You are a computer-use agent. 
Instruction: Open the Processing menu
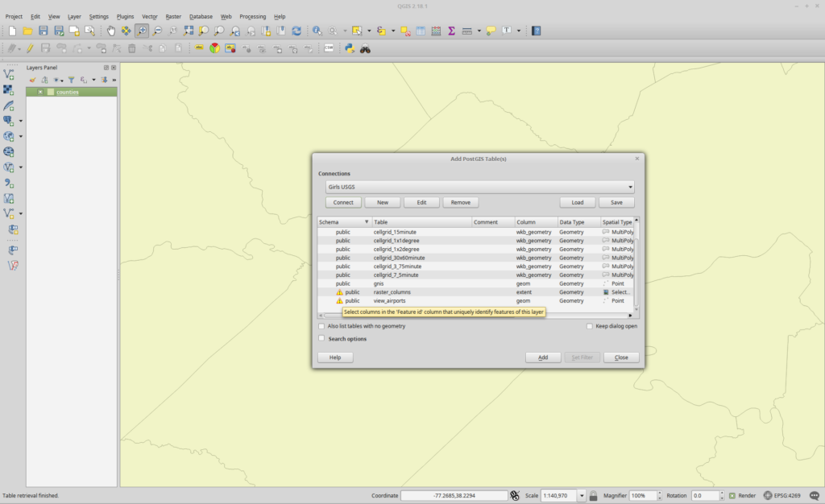click(252, 16)
